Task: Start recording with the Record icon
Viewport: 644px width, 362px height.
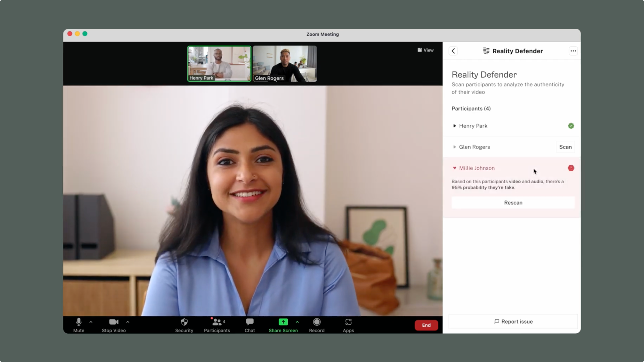Action: click(x=317, y=322)
